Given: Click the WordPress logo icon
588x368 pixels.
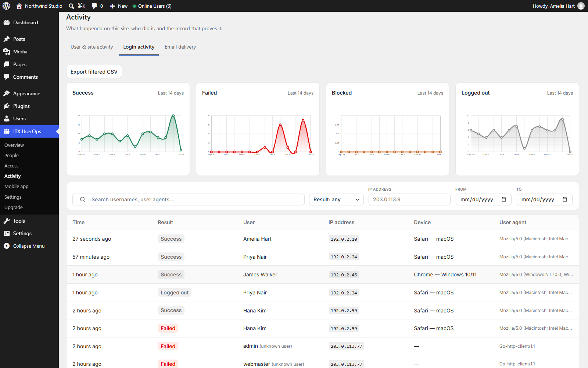Looking at the screenshot, I should 6,6.
